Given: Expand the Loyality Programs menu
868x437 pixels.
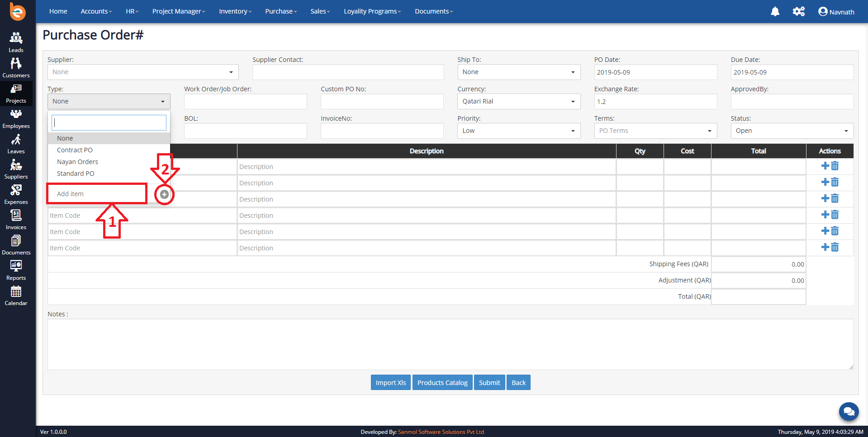Looking at the screenshot, I should (372, 11).
